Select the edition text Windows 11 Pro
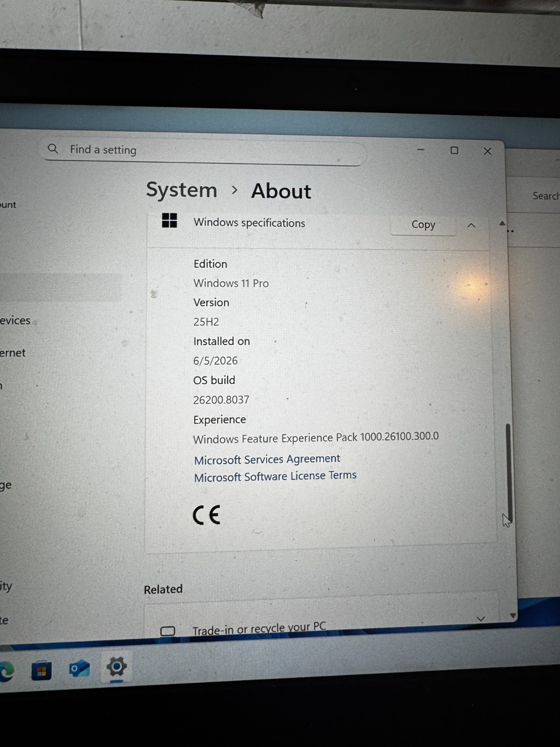Viewport: 560px width, 747px height. [x=231, y=283]
